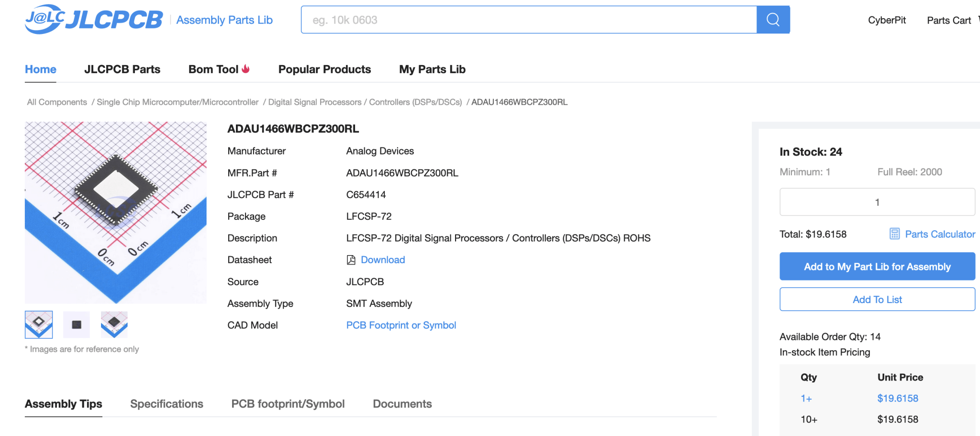
Task: Open the PCB Footprint or Symbol link
Action: pos(401,325)
